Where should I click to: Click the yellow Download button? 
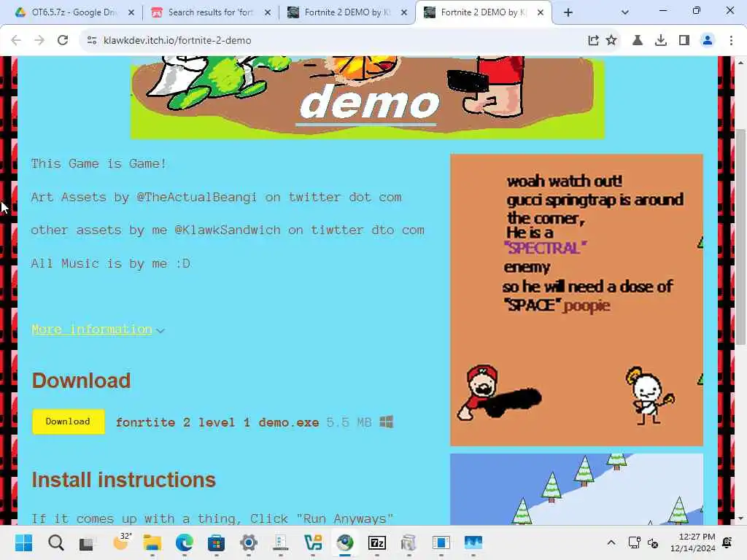click(x=68, y=421)
